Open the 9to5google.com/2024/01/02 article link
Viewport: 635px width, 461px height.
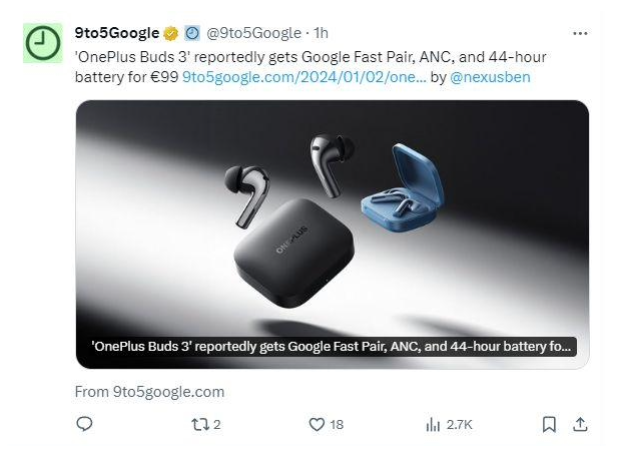(304, 77)
